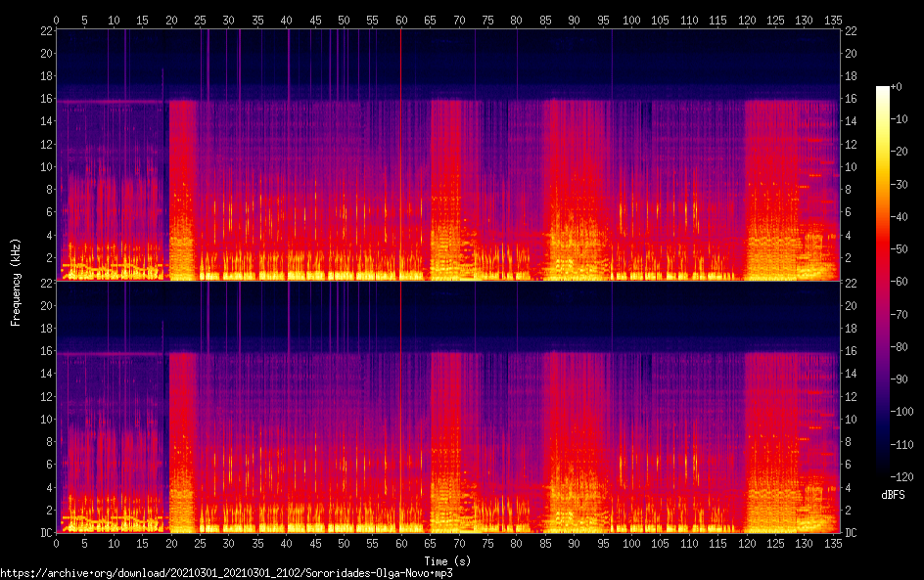
Task: Click the '135' tick on the top time axis
Action: pyautogui.click(x=833, y=20)
